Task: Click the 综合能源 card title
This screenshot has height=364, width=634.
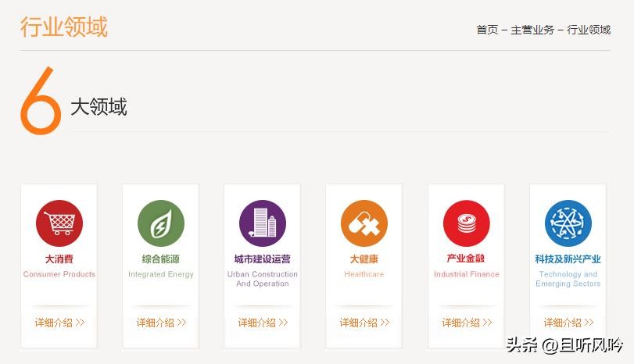Action: [x=160, y=259]
